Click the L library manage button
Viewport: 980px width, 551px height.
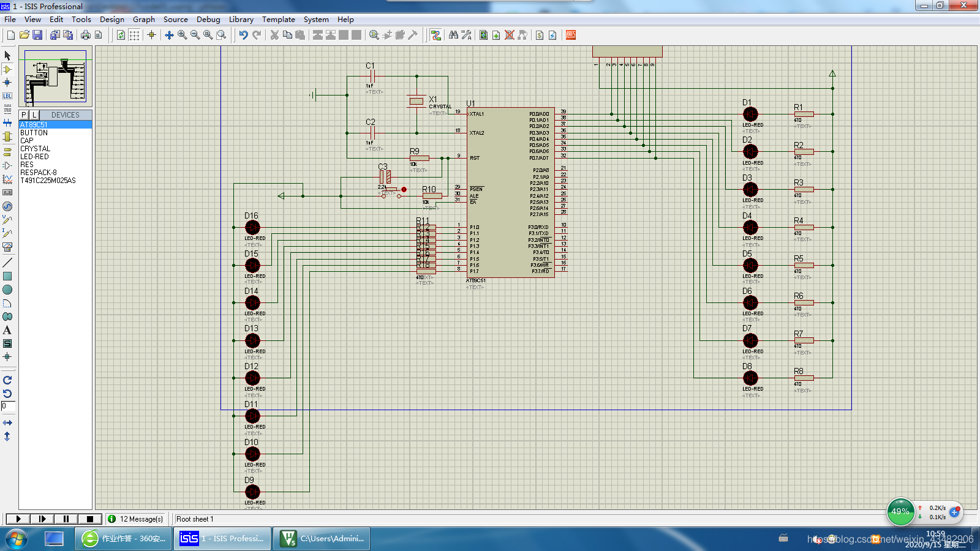(x=34, y=115)
